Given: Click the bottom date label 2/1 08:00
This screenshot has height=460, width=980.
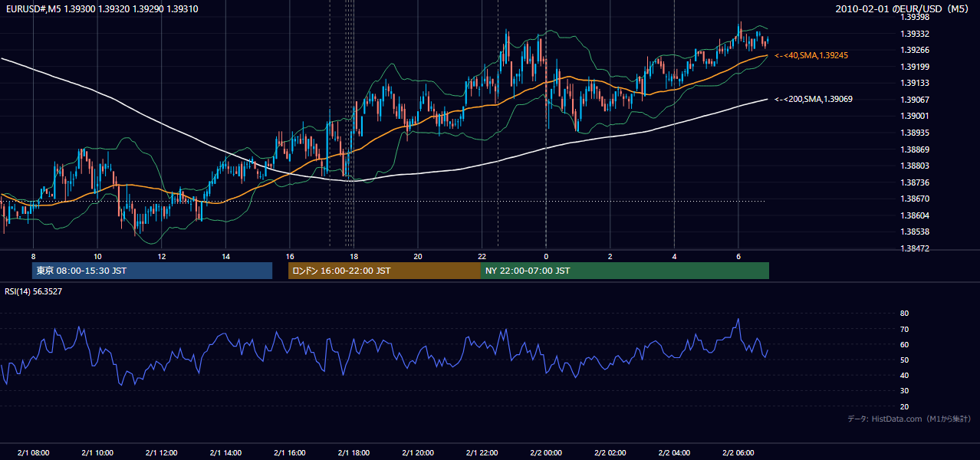Looking at the screenshot, I should point(33,452).
